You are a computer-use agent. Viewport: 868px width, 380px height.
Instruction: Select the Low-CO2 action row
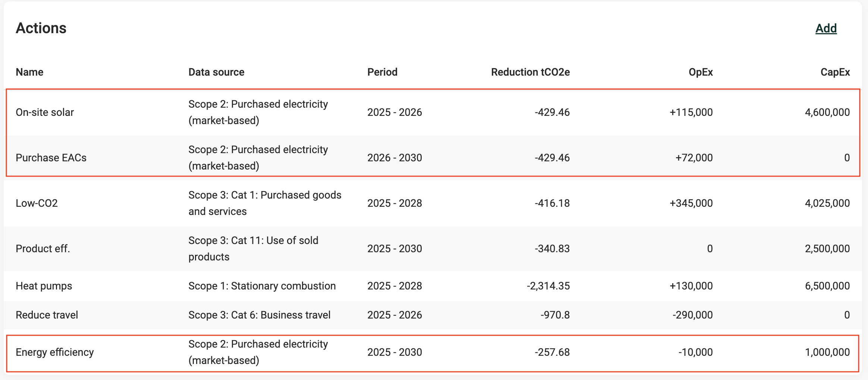(x=37, y=203)
